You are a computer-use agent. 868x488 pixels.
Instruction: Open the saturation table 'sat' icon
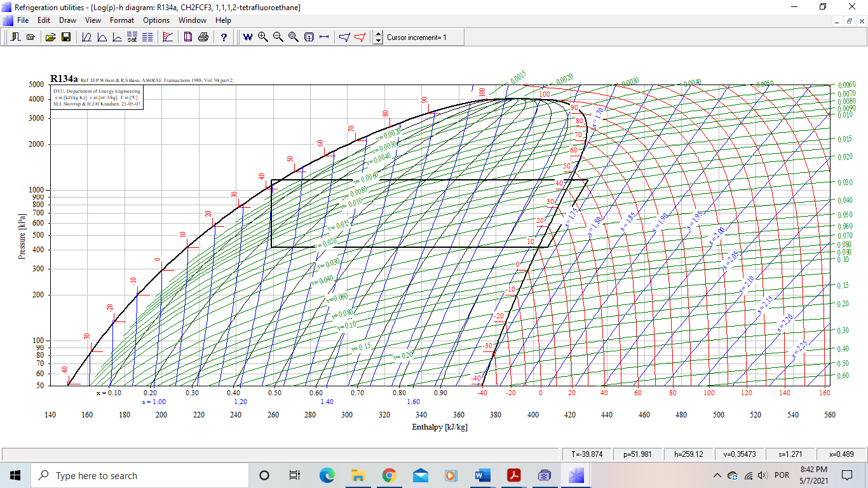[x=132, y=37]
